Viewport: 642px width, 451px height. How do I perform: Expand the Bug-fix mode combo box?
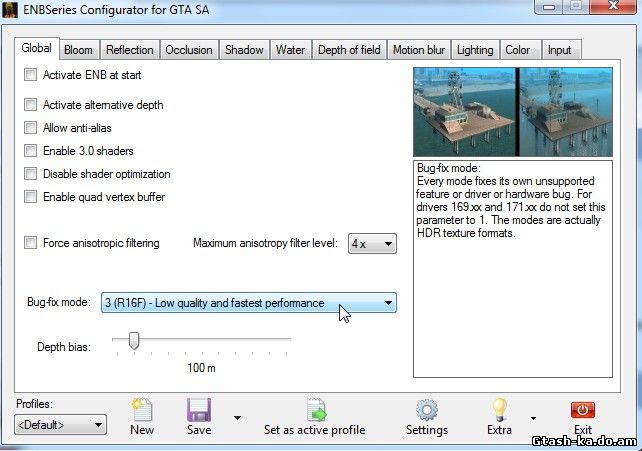click(249, 303)
